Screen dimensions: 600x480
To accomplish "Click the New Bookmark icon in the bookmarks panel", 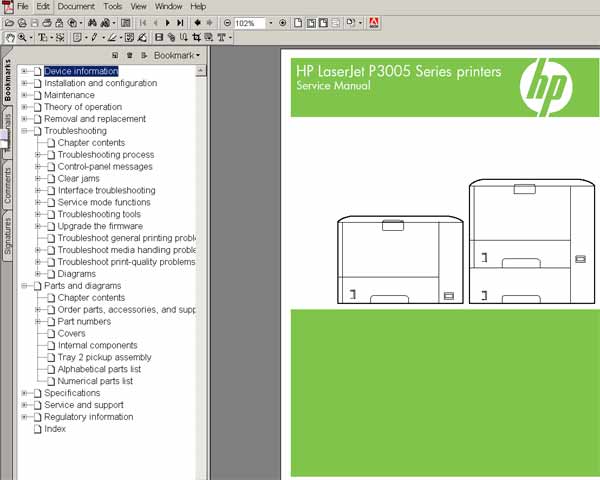I will pyautogui.click(x=115, y=56).
